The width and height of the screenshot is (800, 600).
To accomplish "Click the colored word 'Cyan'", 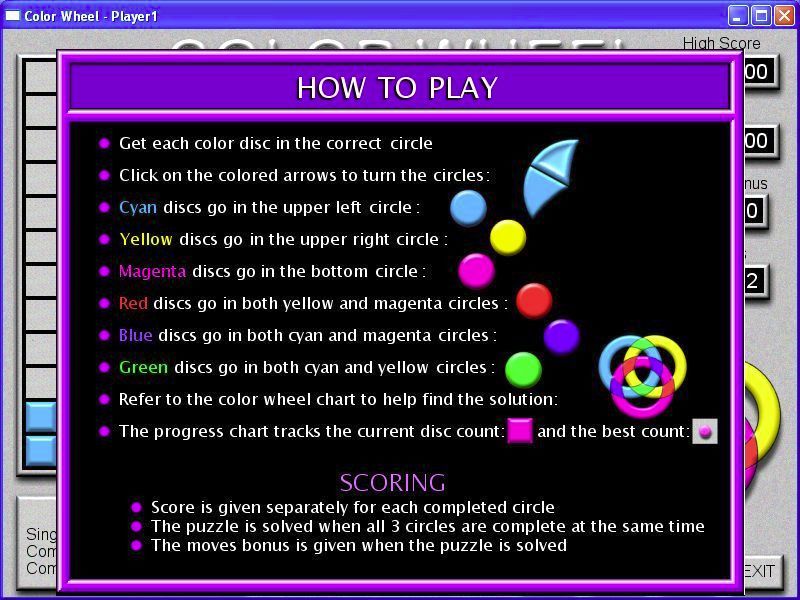I will (138, 208).
